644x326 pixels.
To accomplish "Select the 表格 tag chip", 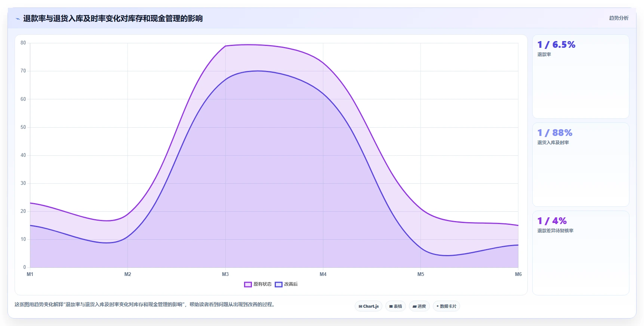I will pyautogui.click(x=395, y=306).
